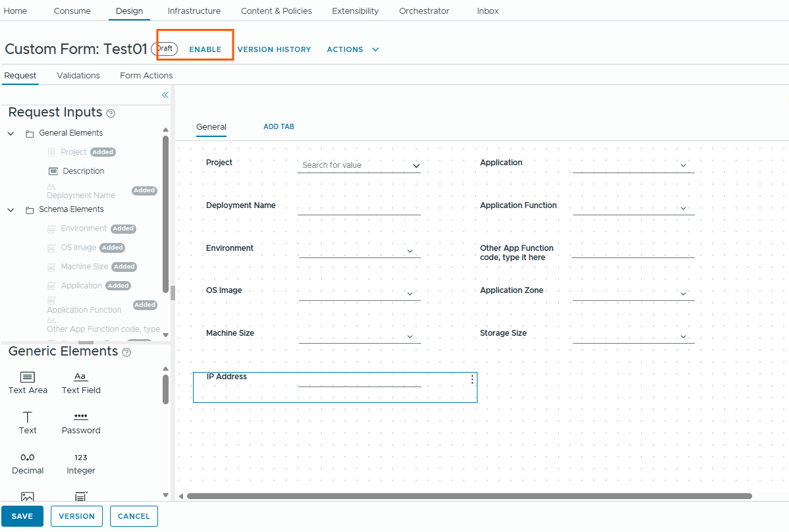The height and width of the screenshot is (532, 789).
Task: Click Generic Elements help question icon
Action: [126, 352]
